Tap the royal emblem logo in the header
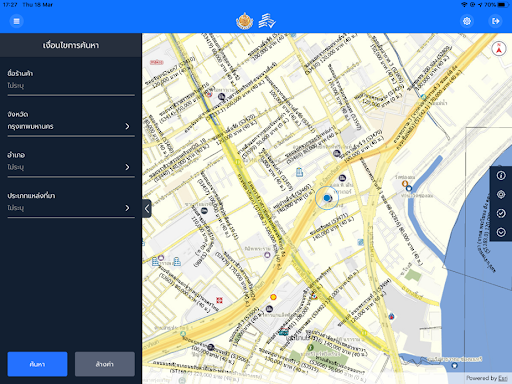 (244, 21)
